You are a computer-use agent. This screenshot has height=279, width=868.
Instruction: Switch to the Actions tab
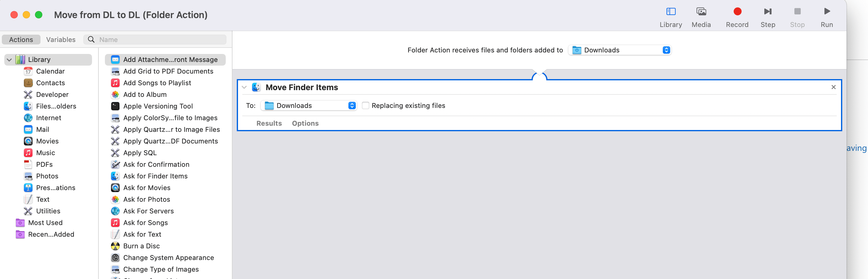tap(21, 40)
